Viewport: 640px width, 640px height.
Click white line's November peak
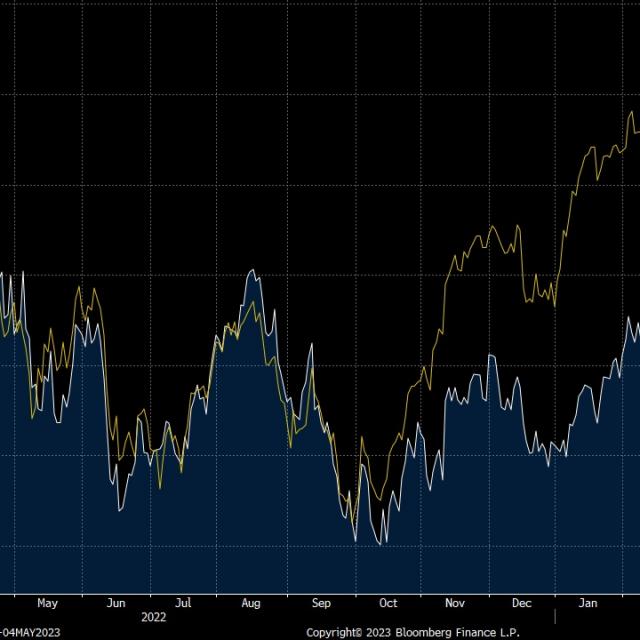pos(491,355)
